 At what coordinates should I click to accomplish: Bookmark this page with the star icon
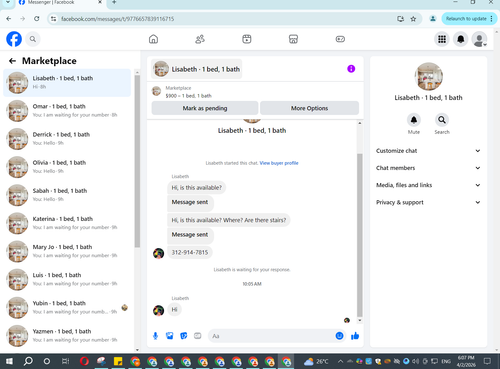[413, 19]
